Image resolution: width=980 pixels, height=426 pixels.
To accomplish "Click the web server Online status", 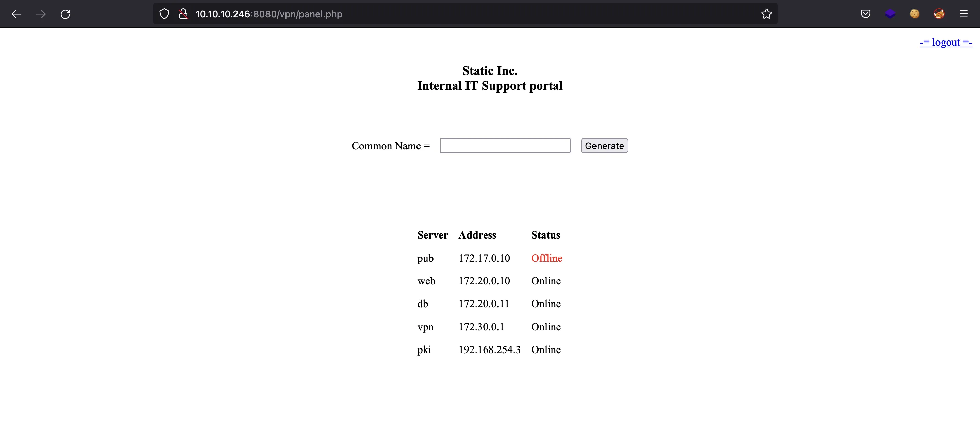I will click(545, 280).
